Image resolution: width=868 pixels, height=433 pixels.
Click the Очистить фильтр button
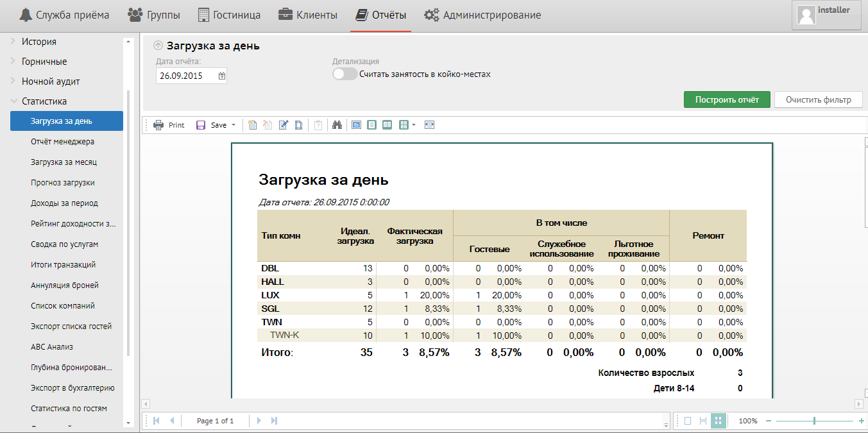click(818, 99)
